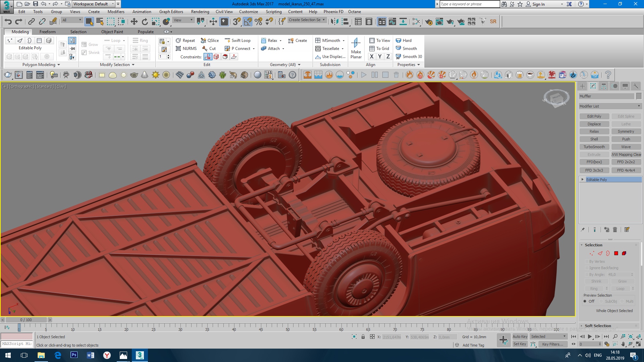This screenshot has height=362, width=644.
Task: Select the Move transform tool
Action: (134, 22)
